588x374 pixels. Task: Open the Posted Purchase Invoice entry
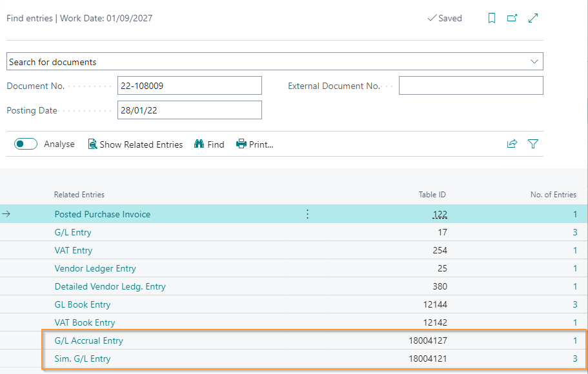click(x=103, y=214)
